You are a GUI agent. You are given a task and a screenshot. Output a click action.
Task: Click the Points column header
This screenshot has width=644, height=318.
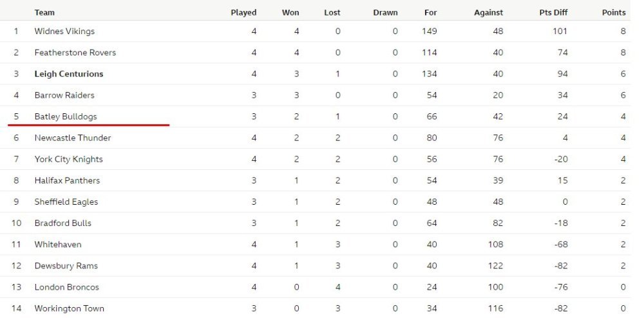pos(614,12)
